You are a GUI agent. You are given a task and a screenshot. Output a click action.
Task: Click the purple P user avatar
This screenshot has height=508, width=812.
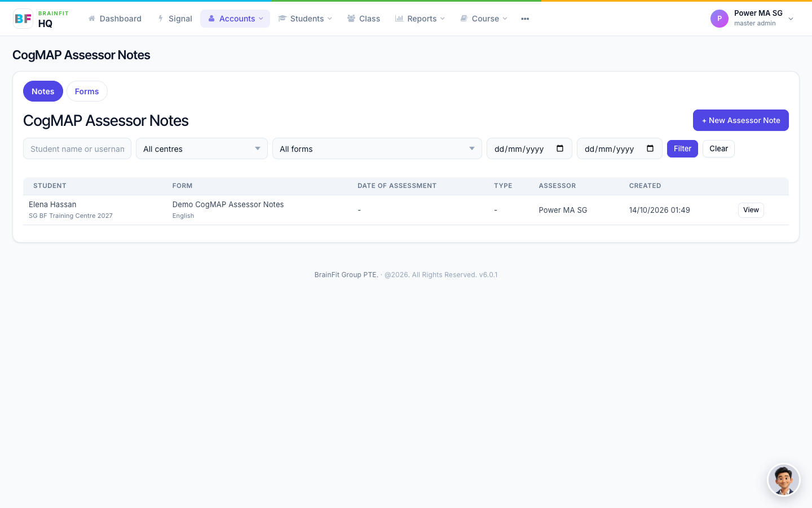tap(720, 19)
